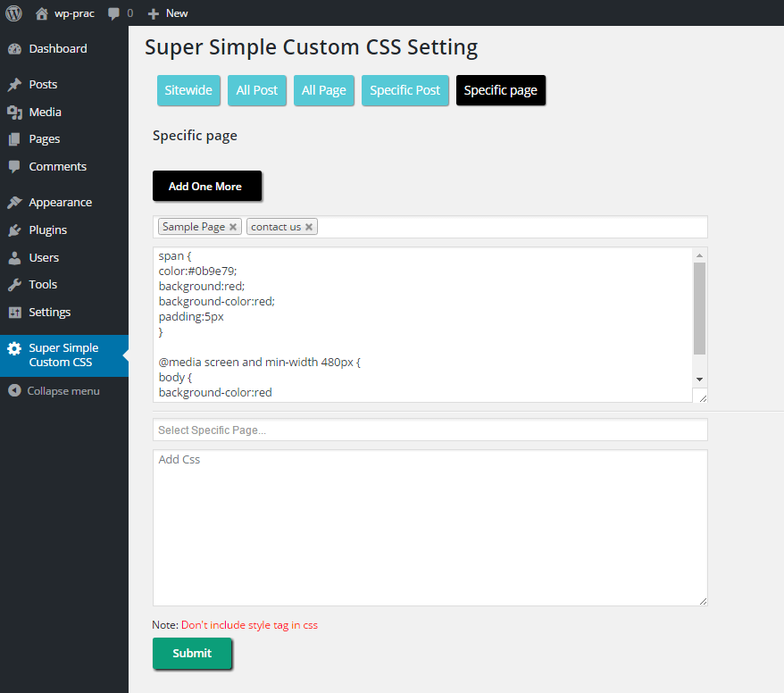Screen dimensions: 784x693
Task: Select the Specific page tab
Action: [501, 90]
